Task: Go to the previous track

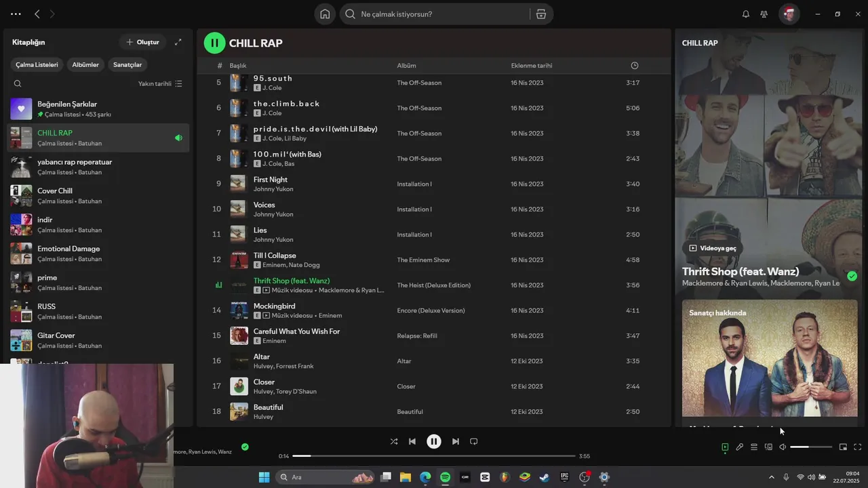Action: [x=412, y=441]
